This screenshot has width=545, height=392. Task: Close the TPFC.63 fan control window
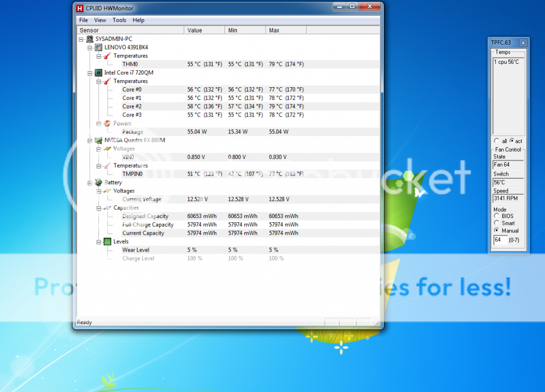point(523,43)
